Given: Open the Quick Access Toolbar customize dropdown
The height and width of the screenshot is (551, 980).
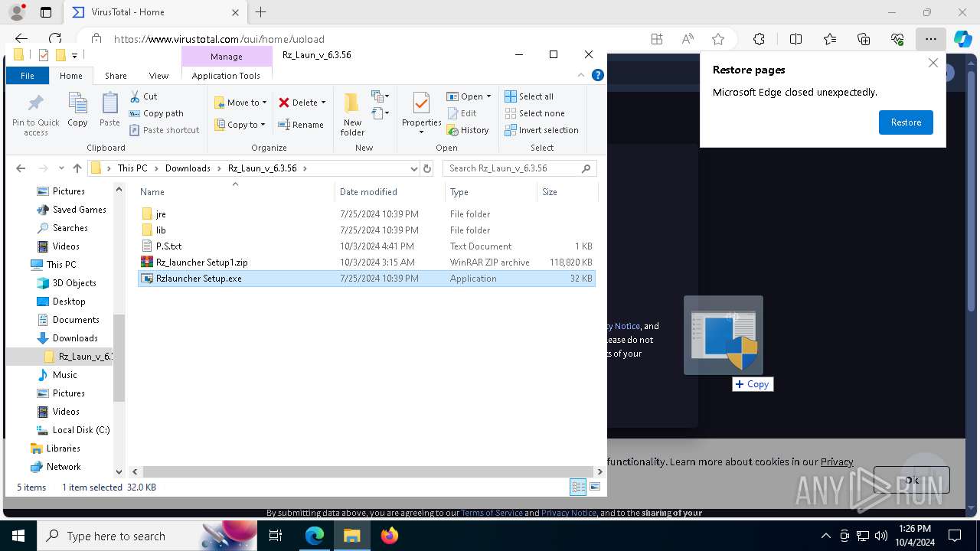Looking at the screenshot, I should point(74,55).
